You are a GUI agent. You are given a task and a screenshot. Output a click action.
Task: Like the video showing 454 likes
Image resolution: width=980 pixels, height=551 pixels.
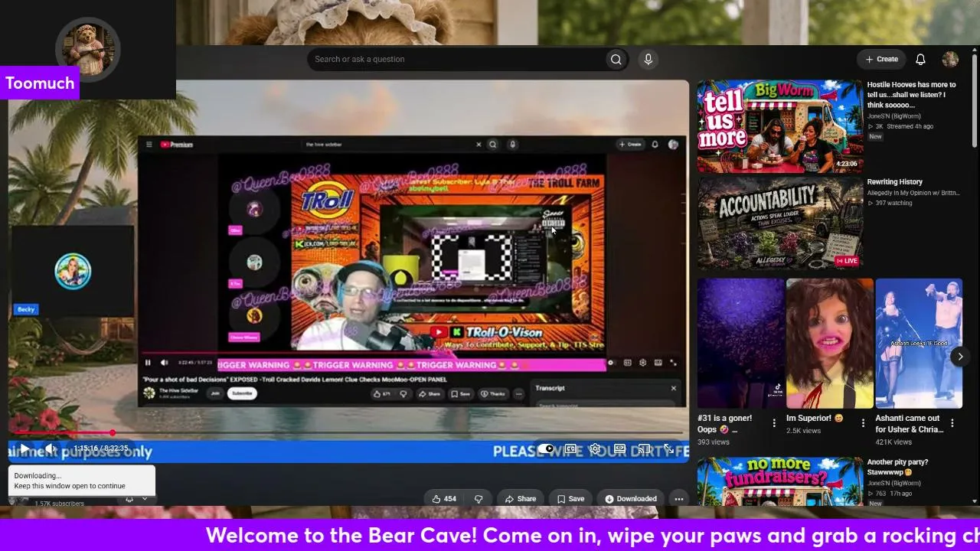coord(444,499)
